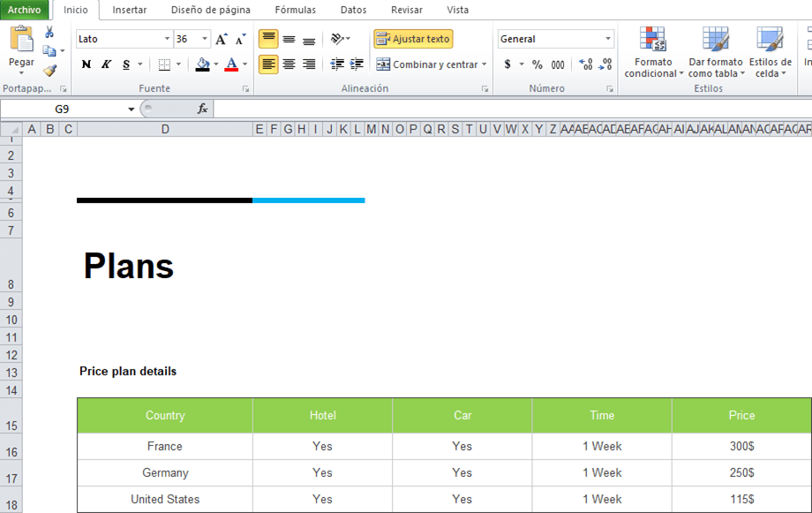
Task: Expand Combinar y centrar dropdown arrow
Action: [485, 64]
